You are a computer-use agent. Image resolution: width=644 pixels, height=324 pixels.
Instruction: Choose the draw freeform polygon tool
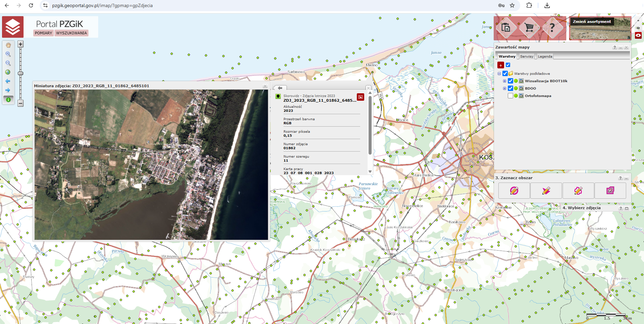(x=578, y=191)
